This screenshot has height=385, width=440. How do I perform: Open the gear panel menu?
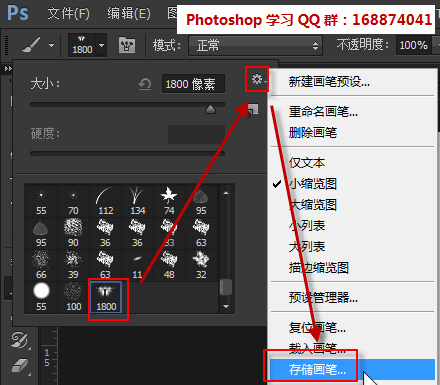(257, 79)
